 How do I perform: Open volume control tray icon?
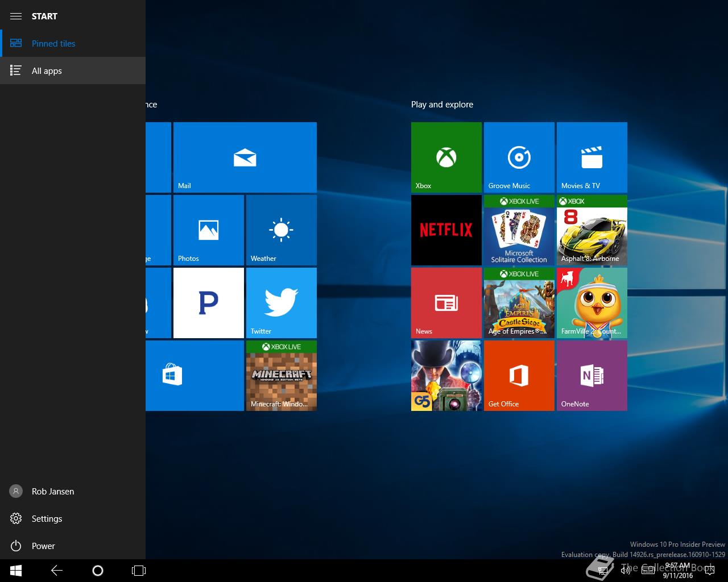(x=626, y=571)
